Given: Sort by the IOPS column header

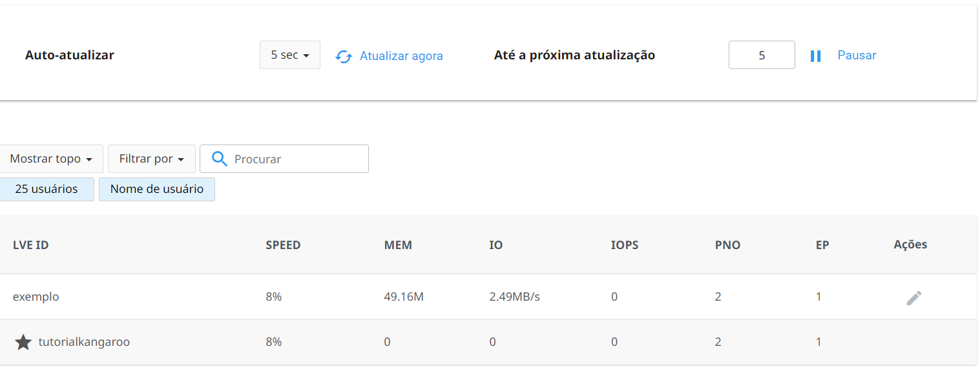Looking at the screenshot, I should point(625,245).
